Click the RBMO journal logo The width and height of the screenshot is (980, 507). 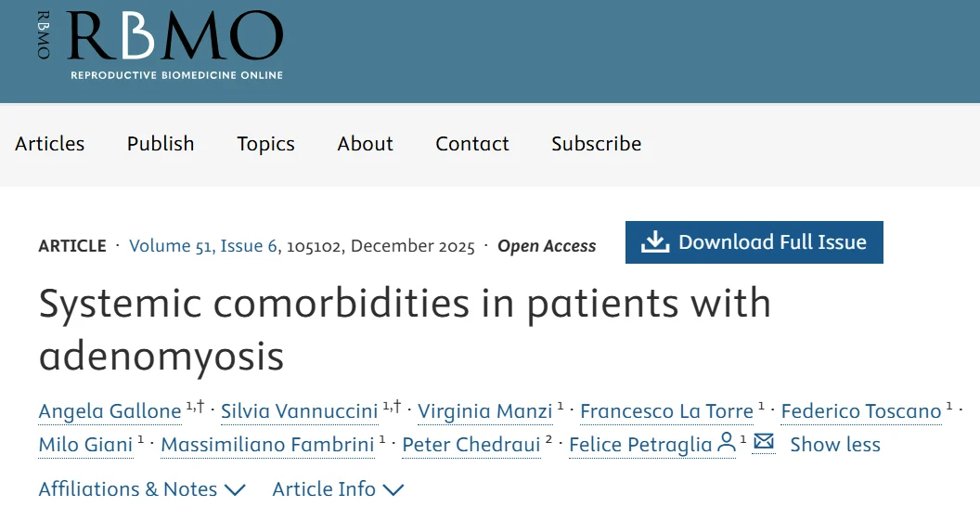coord(160,45)
